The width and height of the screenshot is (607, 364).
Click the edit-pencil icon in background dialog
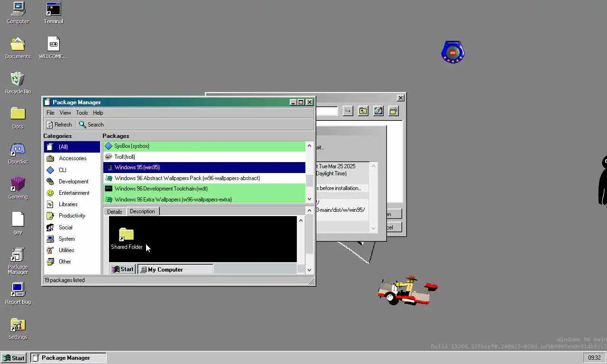click(x=378, y=111)
